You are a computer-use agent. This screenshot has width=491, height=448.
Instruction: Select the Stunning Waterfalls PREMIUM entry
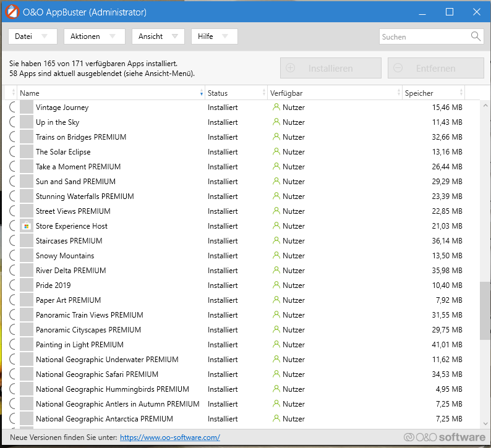pyautogui.click(x=85, y=197)
